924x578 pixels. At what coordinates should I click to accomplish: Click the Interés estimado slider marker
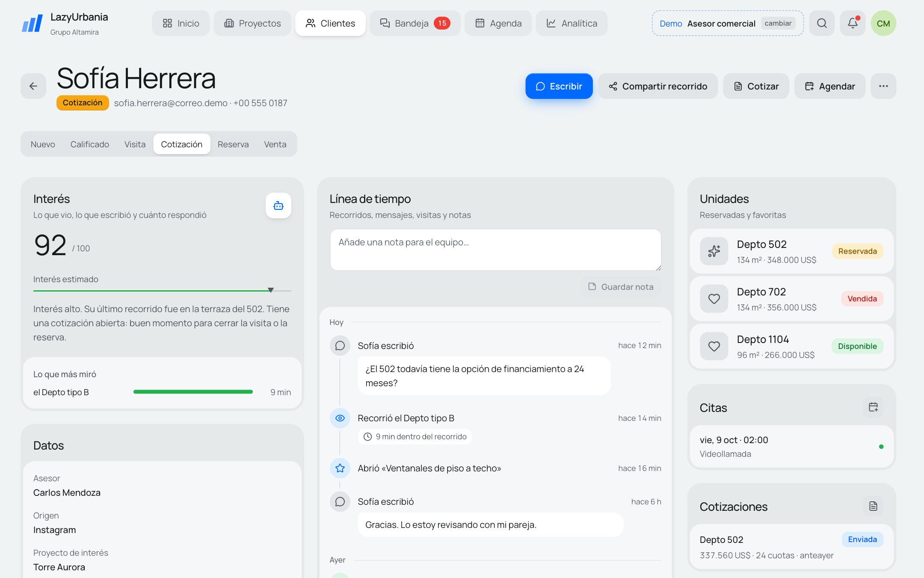point(271,290)
